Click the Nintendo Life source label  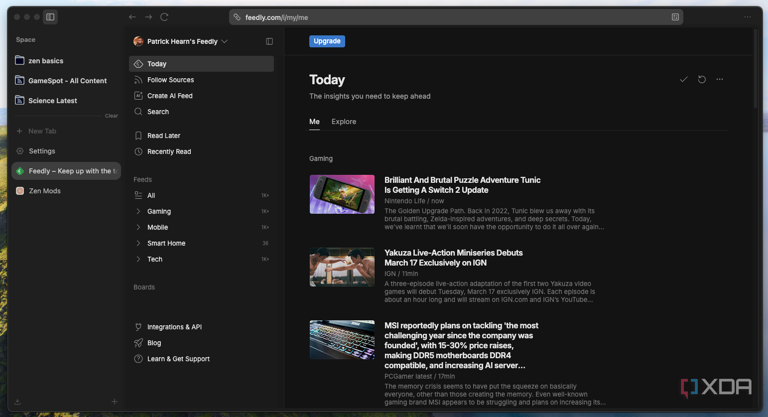pos(407,201)
